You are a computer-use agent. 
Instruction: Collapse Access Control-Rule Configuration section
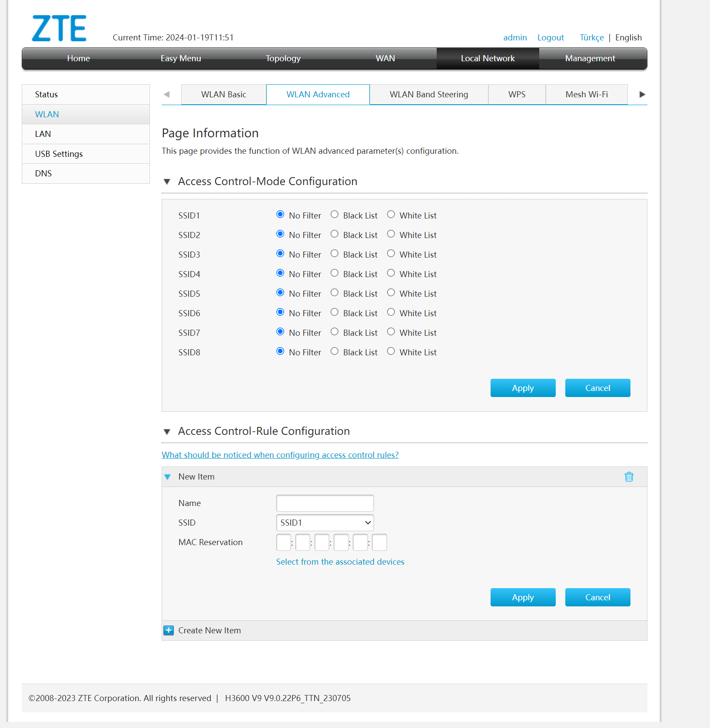click(x=167, y=431)
